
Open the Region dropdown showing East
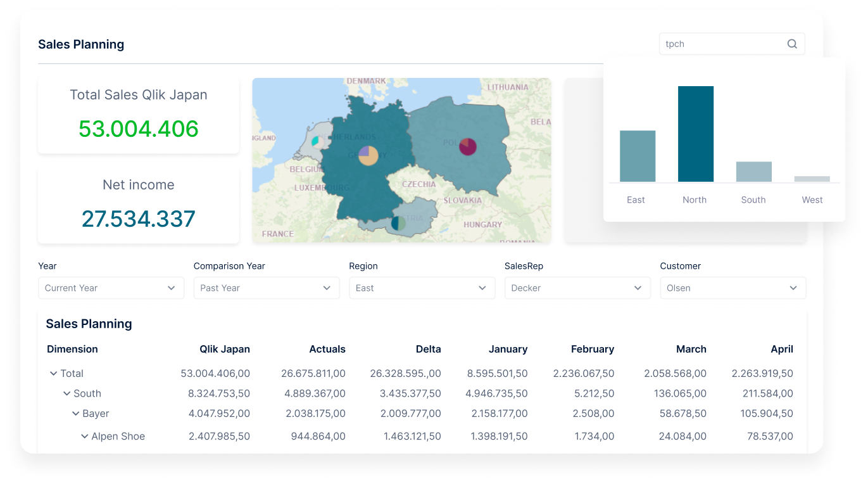coord(422,288)
